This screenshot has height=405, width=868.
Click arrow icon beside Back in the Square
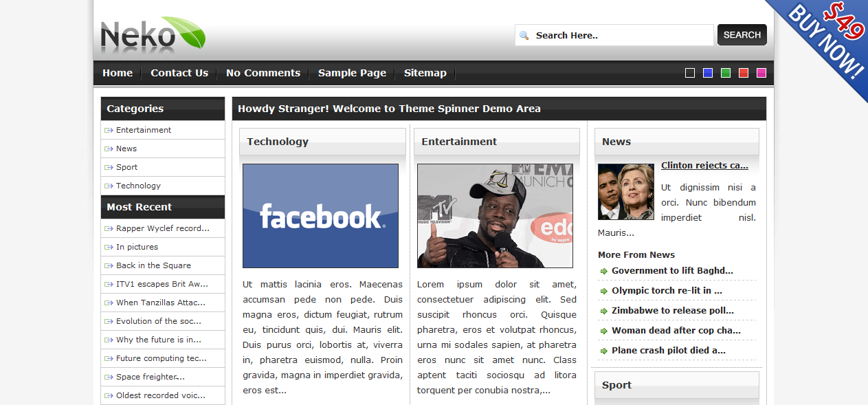[109, 265]
